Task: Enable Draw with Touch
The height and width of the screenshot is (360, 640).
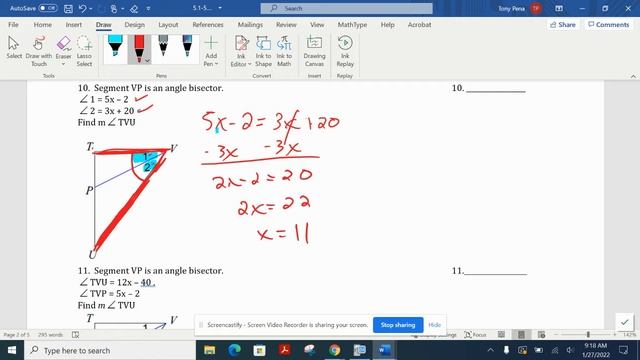Action: 39,51
